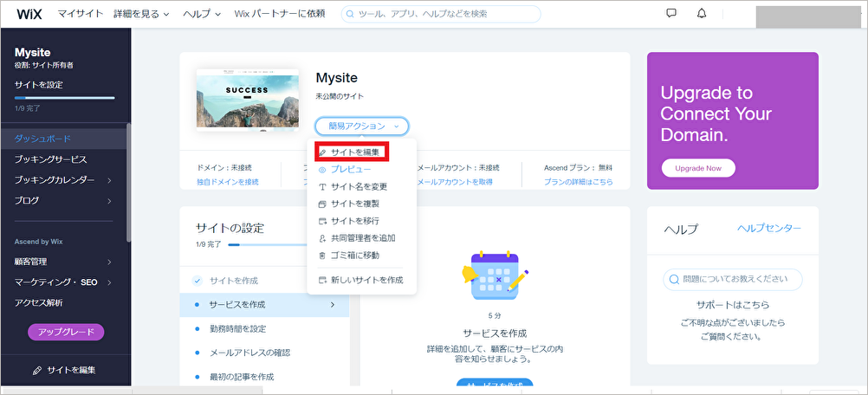868x395 pixels.
Task: Click the chevron on サービスを作成 row
Action: click(333, 304)
